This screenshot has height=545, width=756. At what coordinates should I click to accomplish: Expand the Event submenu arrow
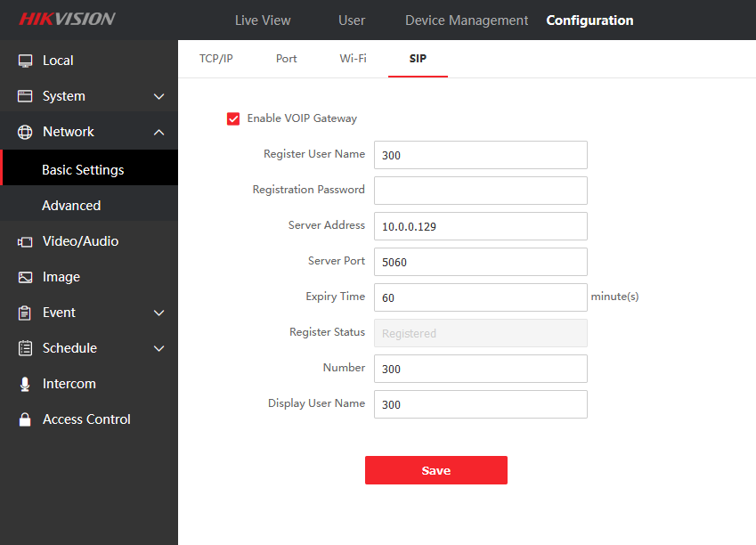pyautogui.click(x=159, y=313)
